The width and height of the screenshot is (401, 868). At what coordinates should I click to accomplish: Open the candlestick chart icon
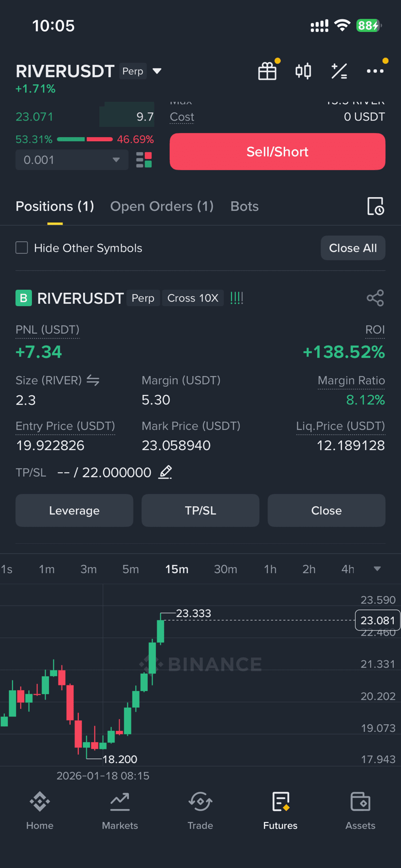[303, 71]
